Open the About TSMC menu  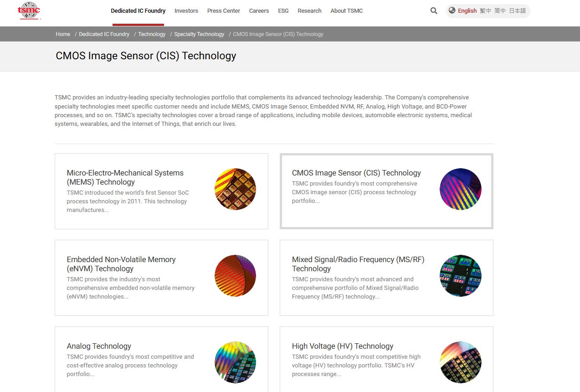click(x=347, y=10)
